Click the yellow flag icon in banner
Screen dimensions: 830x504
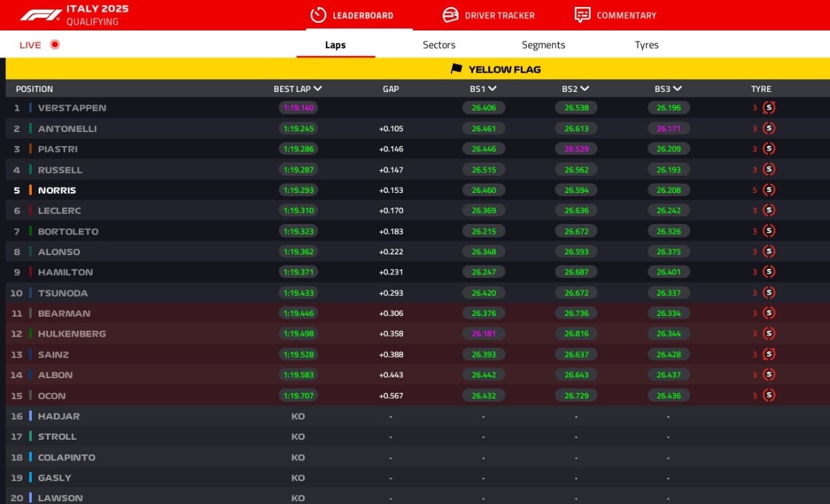point(456,69)
